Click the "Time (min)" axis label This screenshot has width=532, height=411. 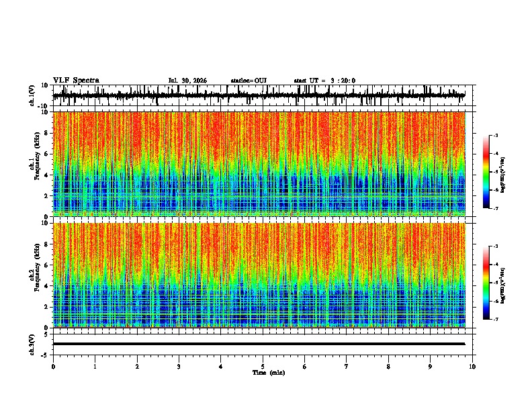269,373
